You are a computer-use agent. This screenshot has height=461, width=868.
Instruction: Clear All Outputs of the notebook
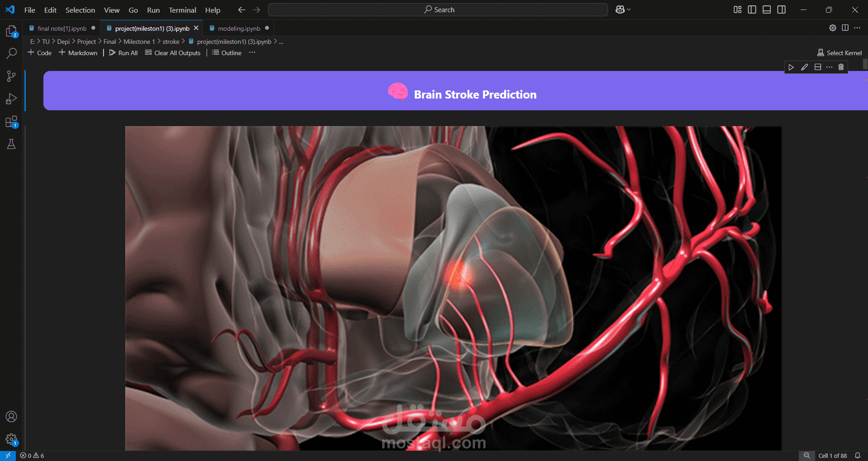coord(173,53)
